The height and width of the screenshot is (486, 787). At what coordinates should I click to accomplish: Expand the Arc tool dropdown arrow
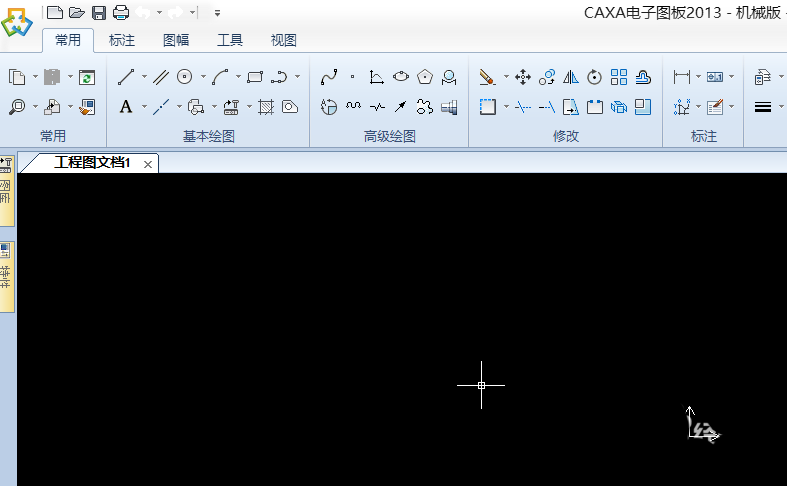click(x=238, y=77)
